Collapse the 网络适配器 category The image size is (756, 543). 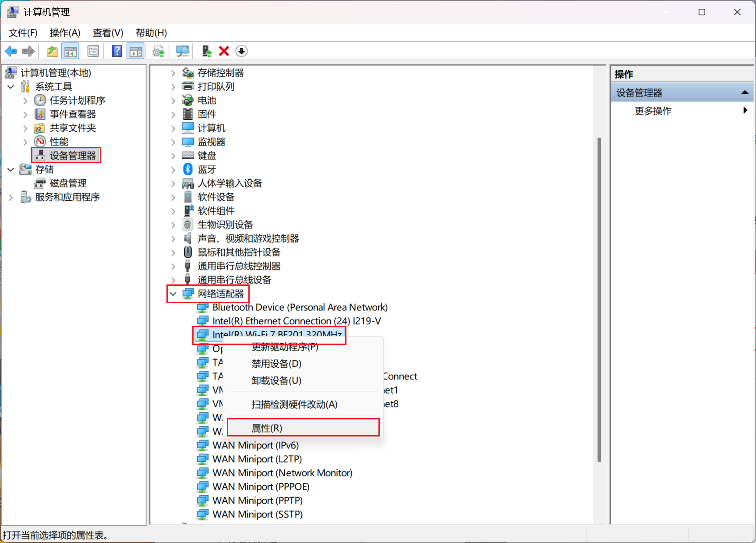[x=173, y=294]
